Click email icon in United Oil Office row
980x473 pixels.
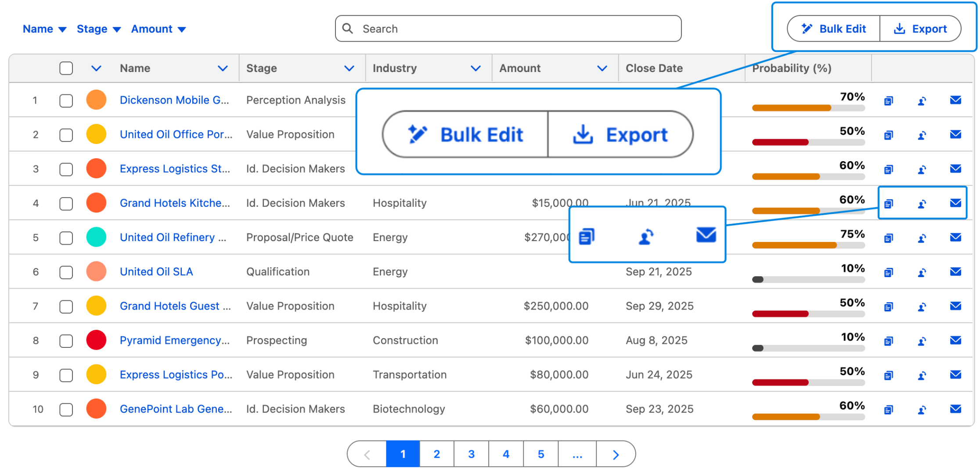tap(955, 134)
